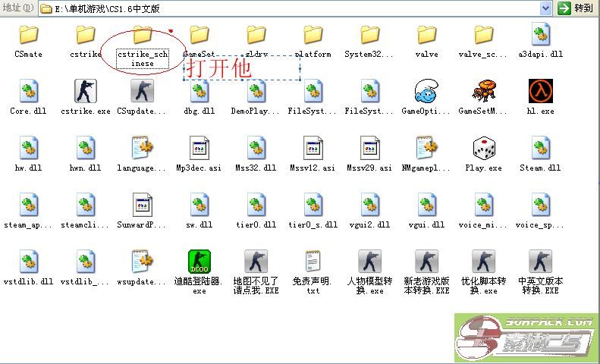The height and width of the screenshot is (364, 600).
Task: Select 新老游戏版本转换.EXE icon
Action: [x=426, y=262]
